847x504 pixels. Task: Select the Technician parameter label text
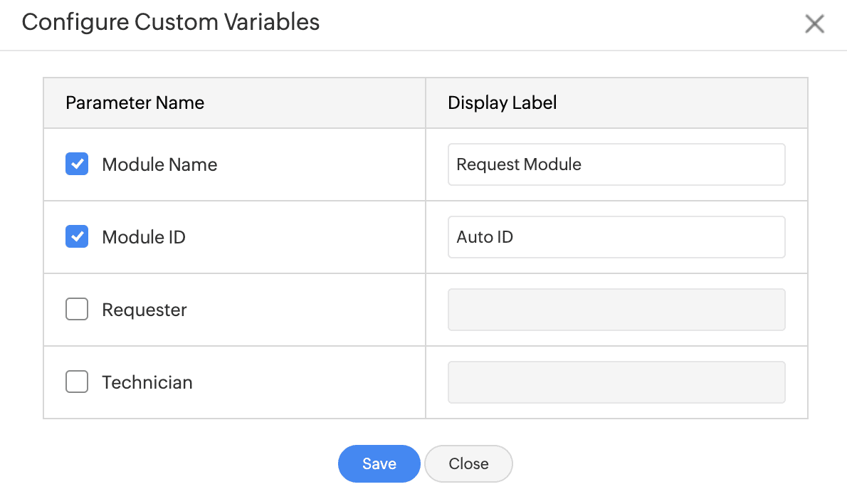[x=147, y=382]
